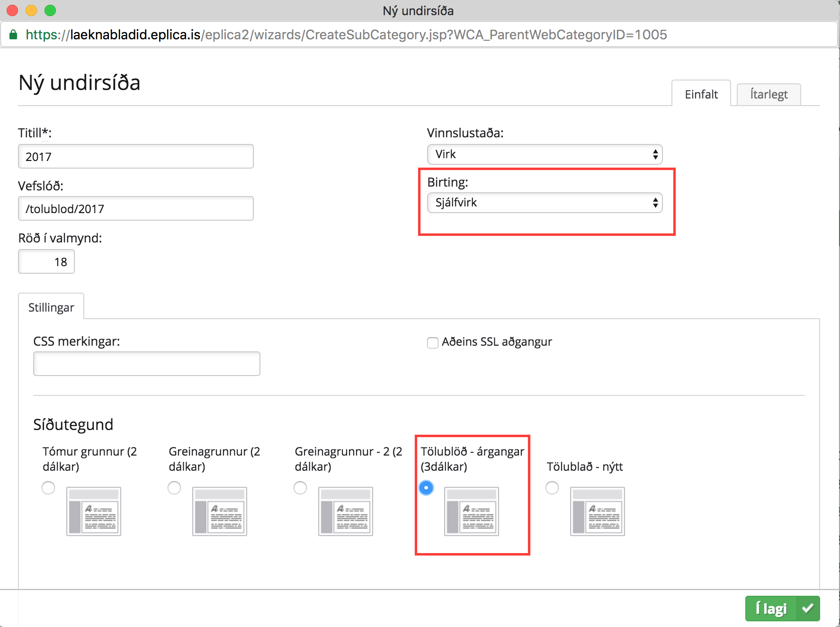Switch to the Einfalt tab

pos(701,94)
